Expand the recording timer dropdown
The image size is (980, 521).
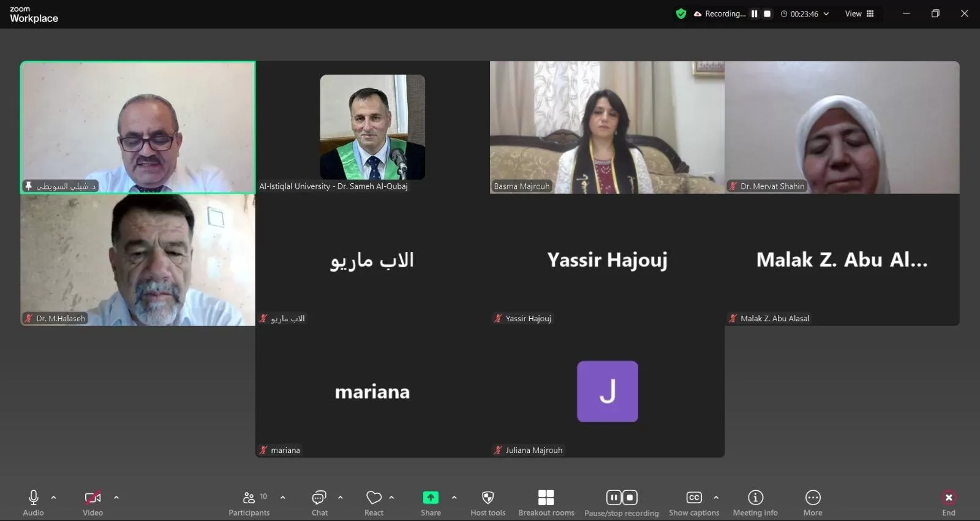point(826,13)
